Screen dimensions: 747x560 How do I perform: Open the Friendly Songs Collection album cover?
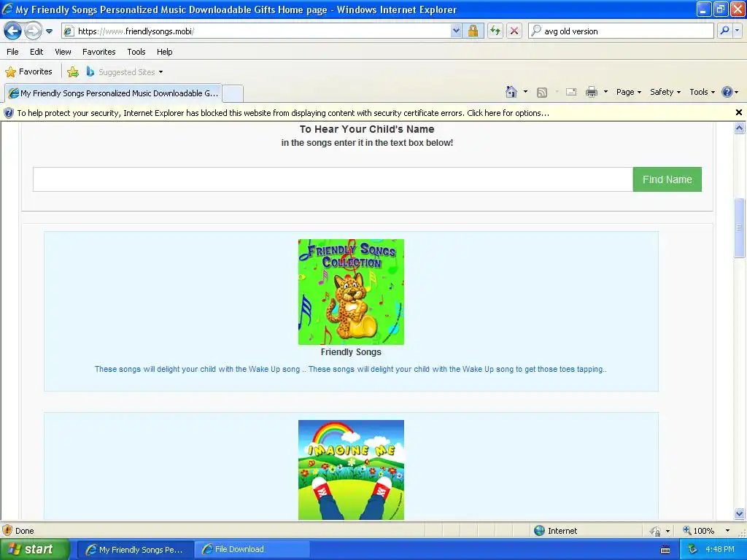click(351, 292)
